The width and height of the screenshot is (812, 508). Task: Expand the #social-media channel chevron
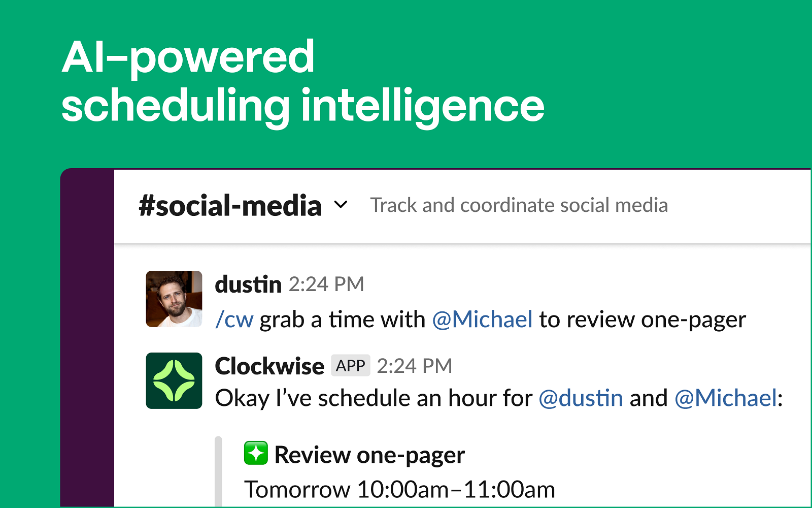point(341,205)
